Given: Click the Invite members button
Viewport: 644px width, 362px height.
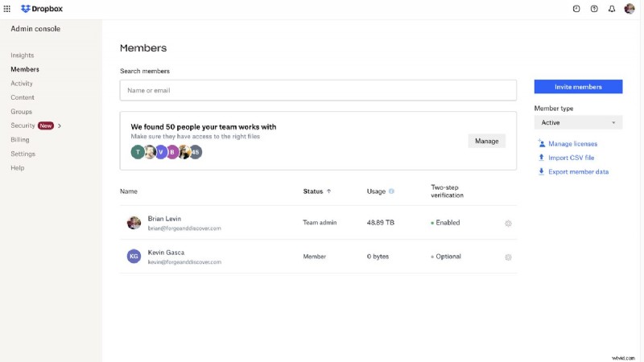Looking at the screenshot, I should pyautogui.click(x=578, y=87).
